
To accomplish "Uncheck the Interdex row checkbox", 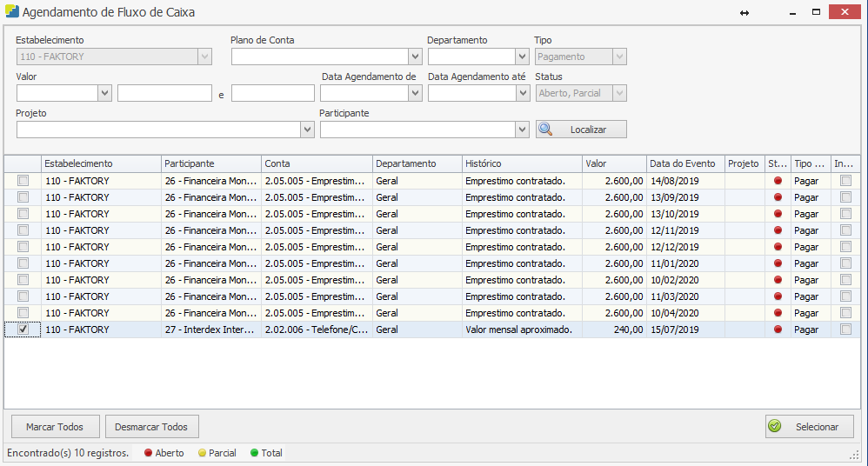I will coord(23,330).
